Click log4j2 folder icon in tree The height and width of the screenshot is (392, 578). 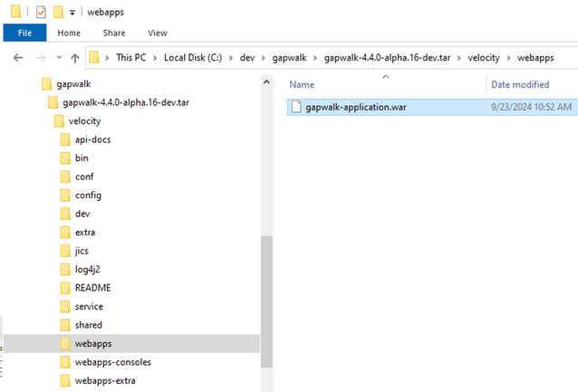(65, 269)
